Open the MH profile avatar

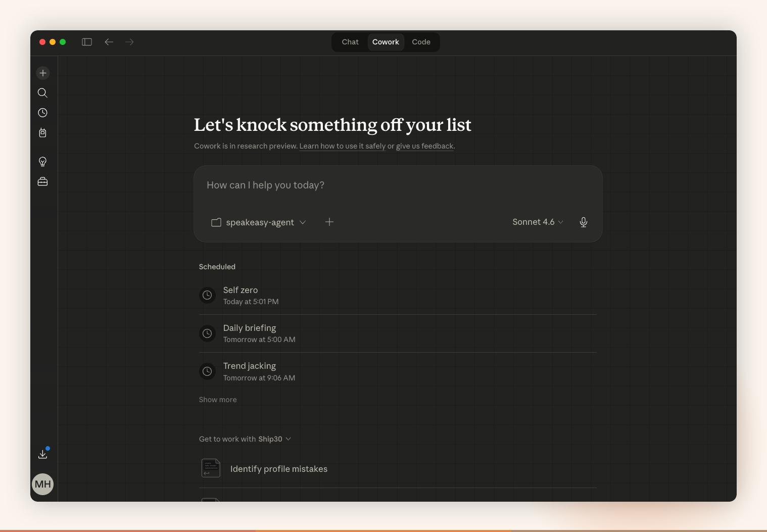click(x=43, y=484)
